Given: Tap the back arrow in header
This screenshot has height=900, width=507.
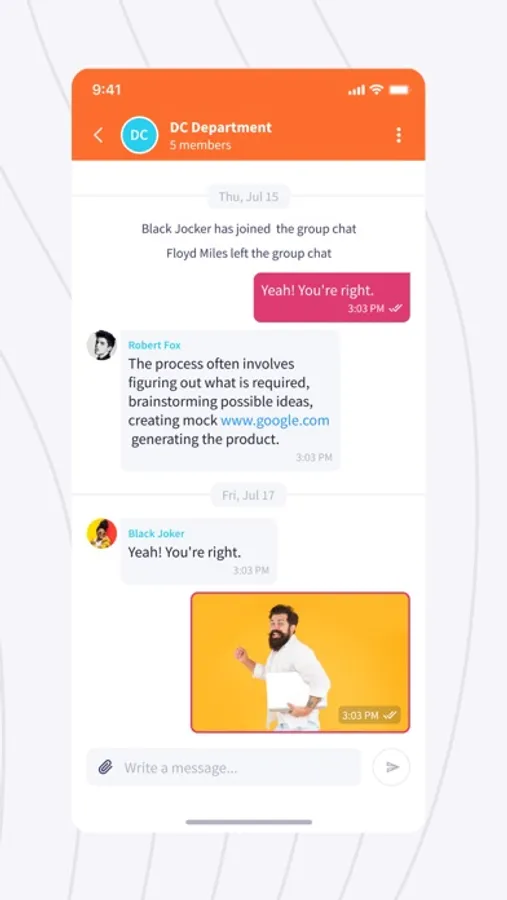Looking at the screenshot, I should (x=98, y=135).
